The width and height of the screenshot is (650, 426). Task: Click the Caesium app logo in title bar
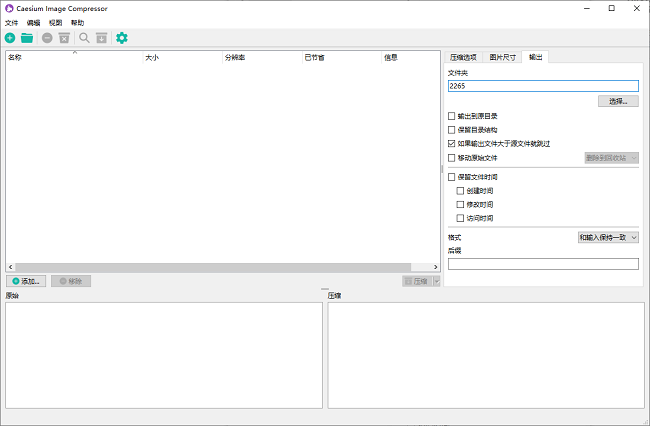(x=9, y=8)
